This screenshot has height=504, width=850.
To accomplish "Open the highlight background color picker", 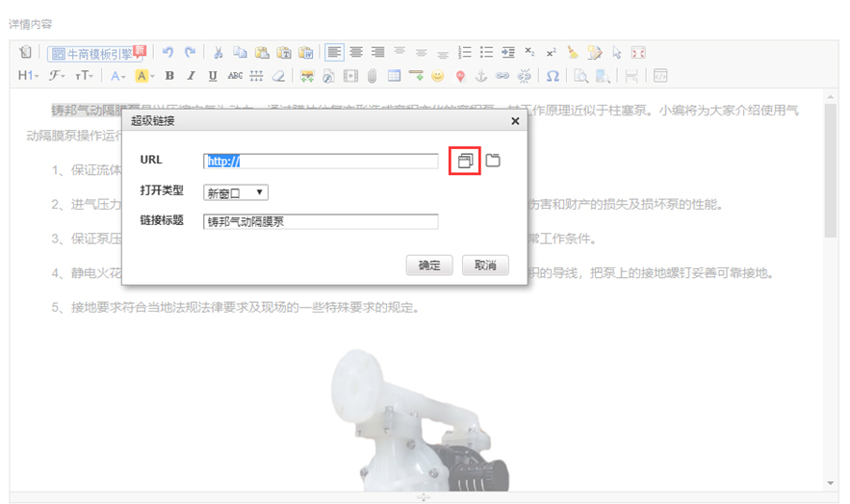I will 144,76.
